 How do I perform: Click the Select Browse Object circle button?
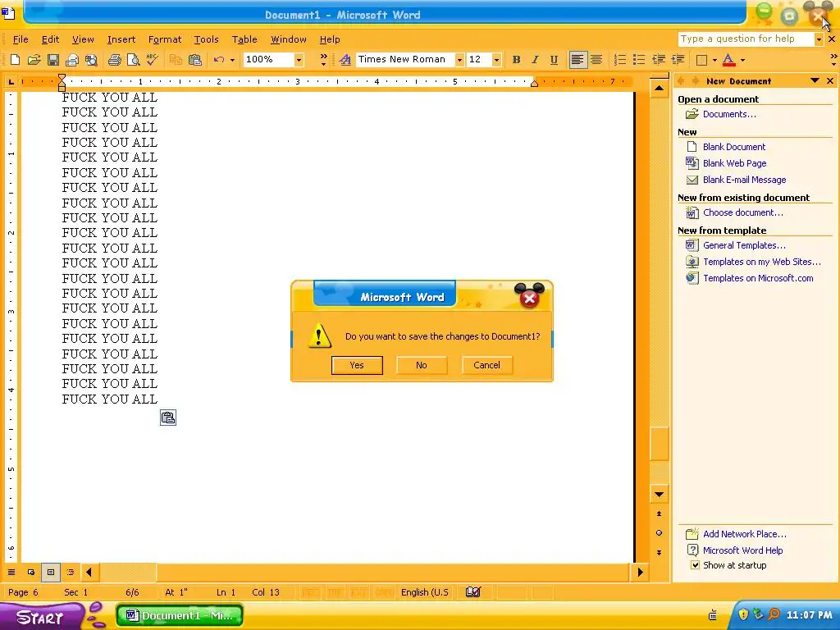point(659,533)
